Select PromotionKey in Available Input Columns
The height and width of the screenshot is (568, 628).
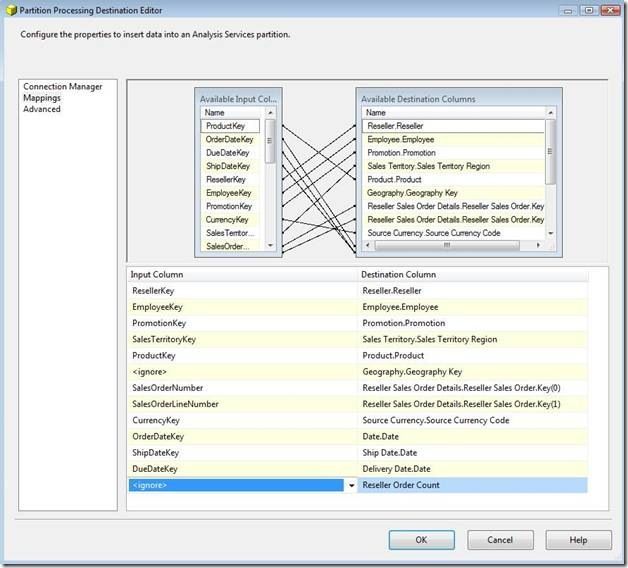point(230,206)
